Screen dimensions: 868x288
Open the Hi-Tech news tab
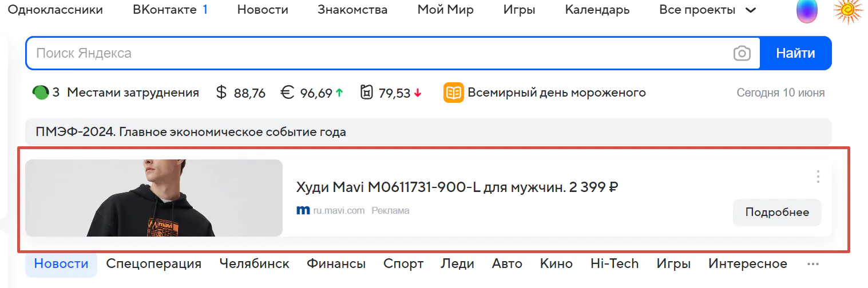tap(615, 264)
